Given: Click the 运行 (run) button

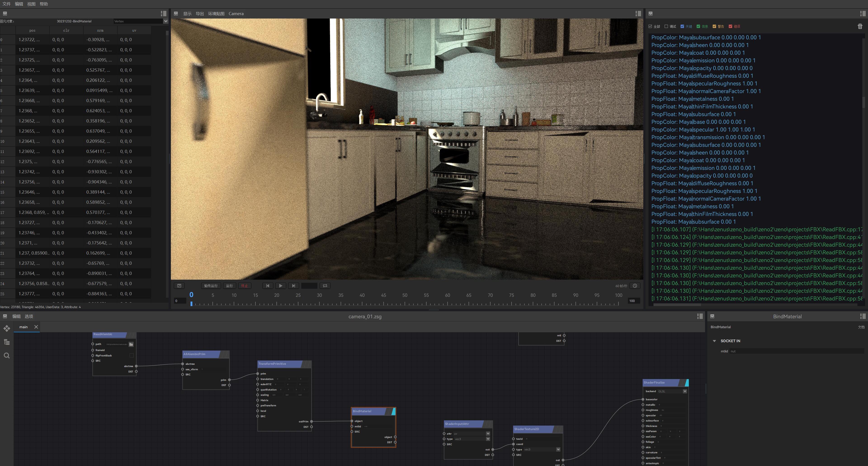Looking at the screenshot, I should [x=229, y=286].
